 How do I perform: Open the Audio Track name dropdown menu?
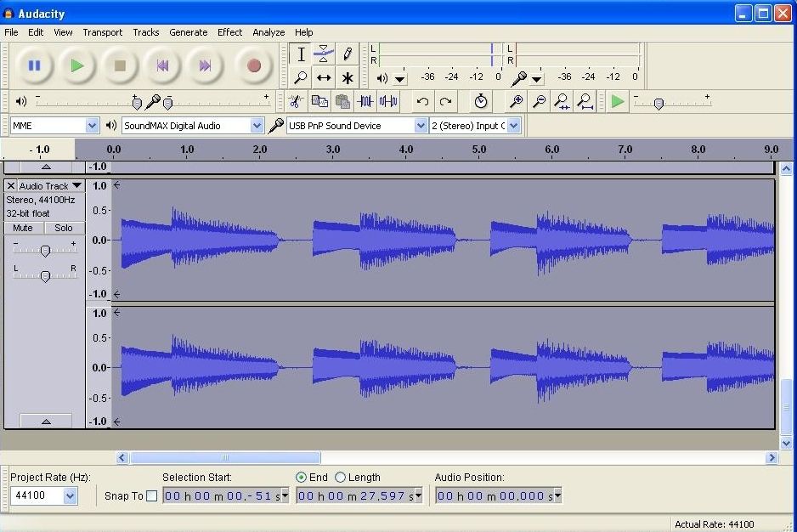click(50, 185)
